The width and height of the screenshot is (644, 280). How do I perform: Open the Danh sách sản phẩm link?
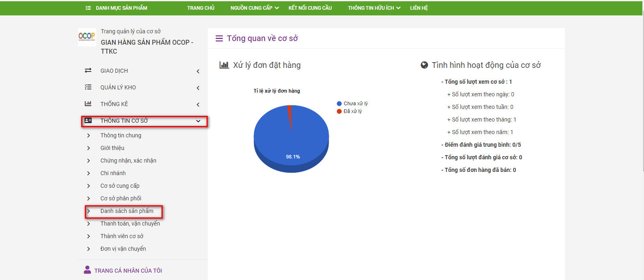(x=127, y=211)
